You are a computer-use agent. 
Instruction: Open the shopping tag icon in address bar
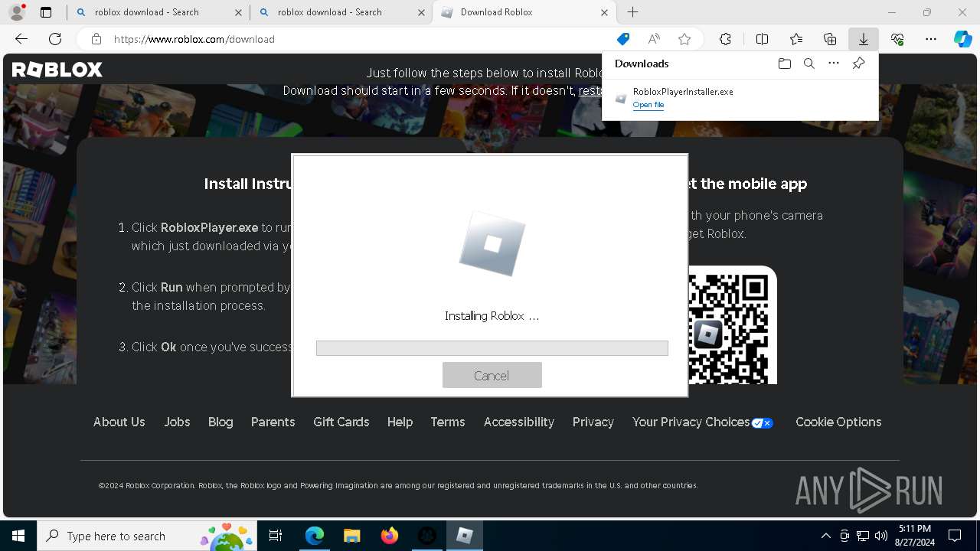click(x=623, y=39)
